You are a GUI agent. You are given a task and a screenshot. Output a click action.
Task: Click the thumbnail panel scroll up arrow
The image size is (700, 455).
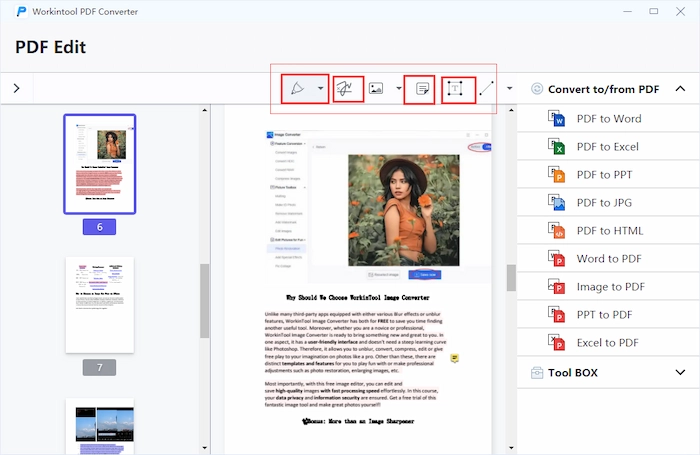(204, 110)
